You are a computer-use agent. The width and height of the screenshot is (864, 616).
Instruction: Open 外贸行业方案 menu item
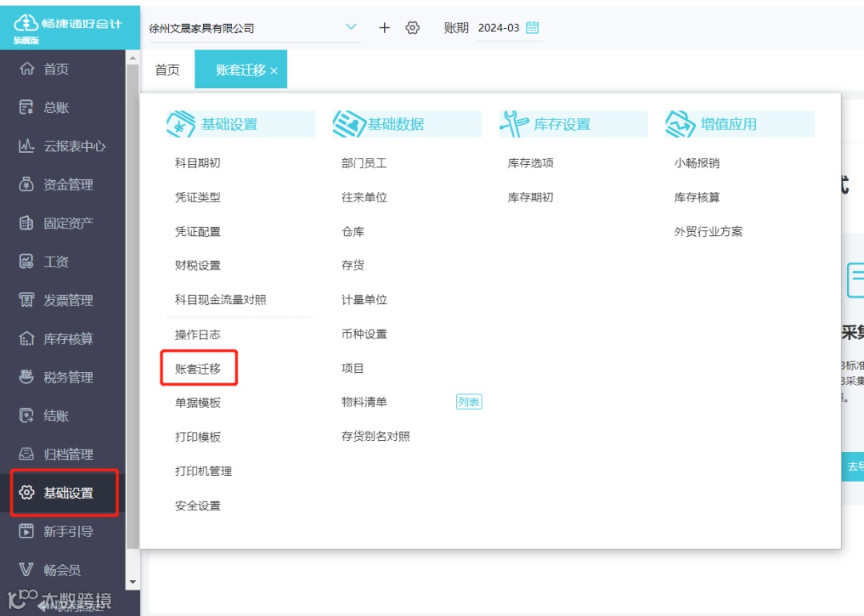click(709, 231)
